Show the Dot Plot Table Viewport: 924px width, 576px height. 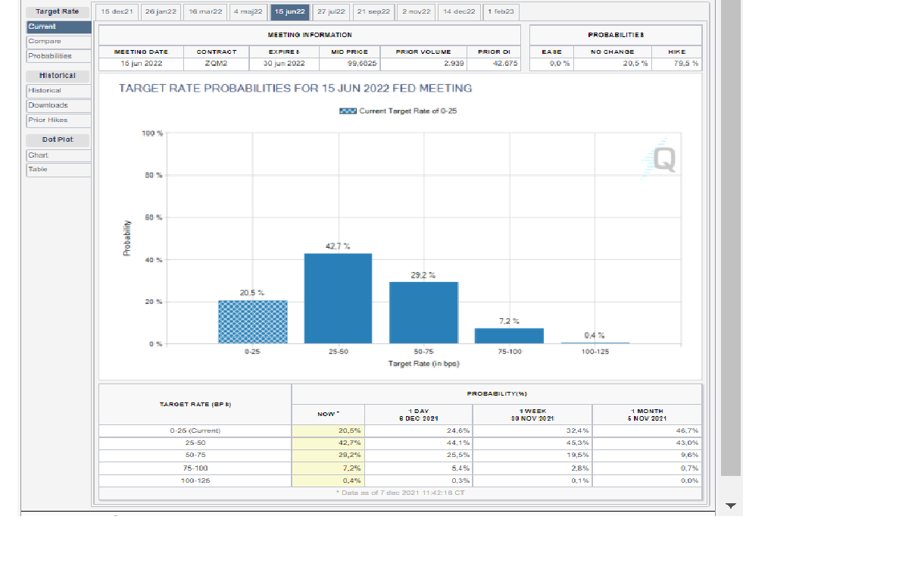39,170
